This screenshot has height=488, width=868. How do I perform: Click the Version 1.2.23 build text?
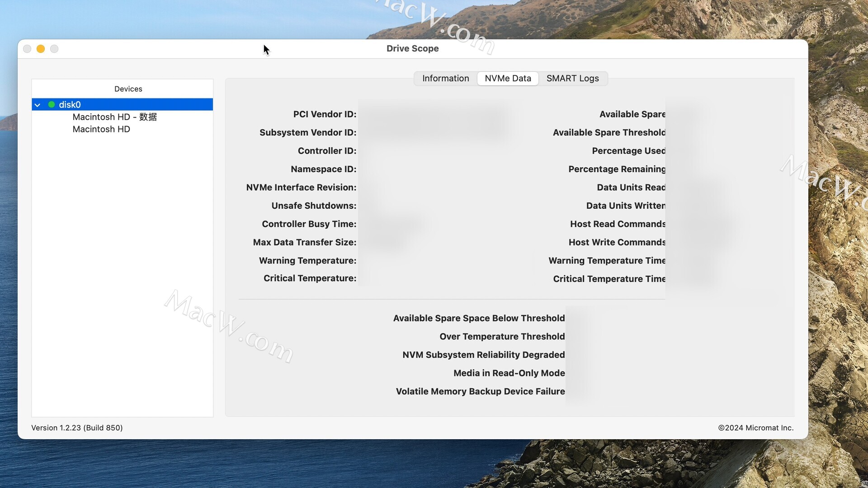tap(77, 428)
